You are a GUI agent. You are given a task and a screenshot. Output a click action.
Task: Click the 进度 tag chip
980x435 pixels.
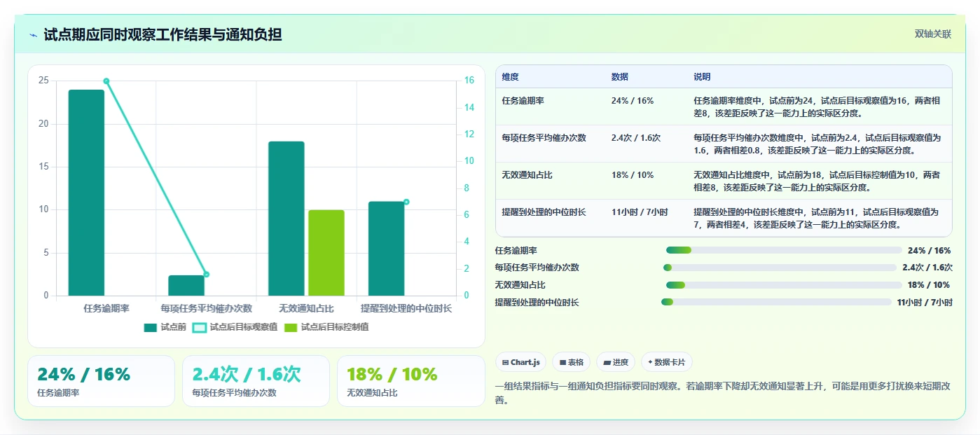tap(616, 362)
